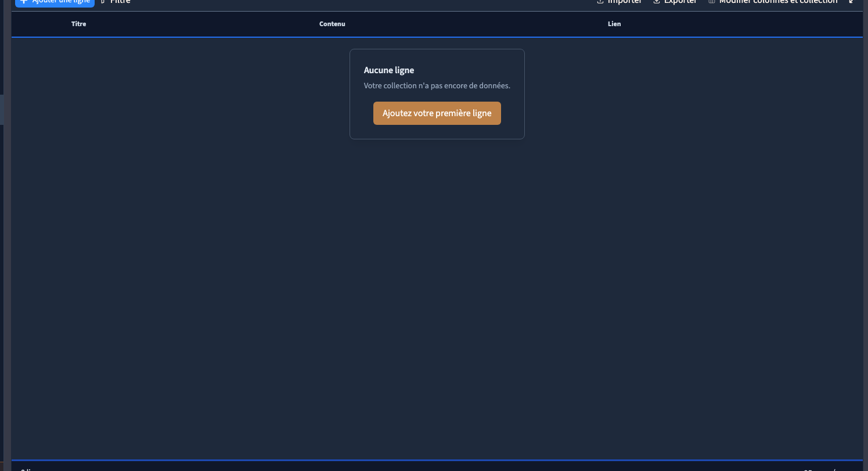Click the "Votre collection n'a pas encore de données." text
The height and width of the screenshot is (471, 868).
click(x=437, y=85)
